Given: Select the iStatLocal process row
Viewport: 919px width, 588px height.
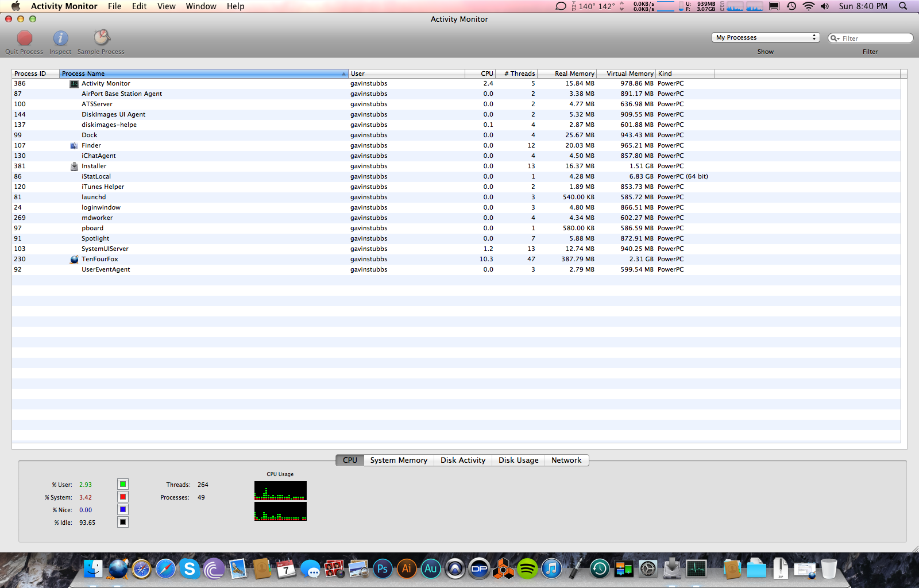Looking at the screenshot, I should tap(456, 177).
